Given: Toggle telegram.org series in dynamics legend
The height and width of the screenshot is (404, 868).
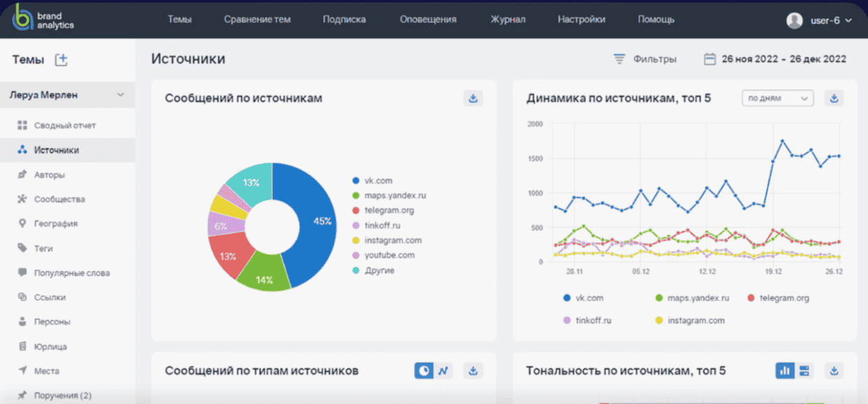Looking at the screenshot, I should (x=778, y=298).
